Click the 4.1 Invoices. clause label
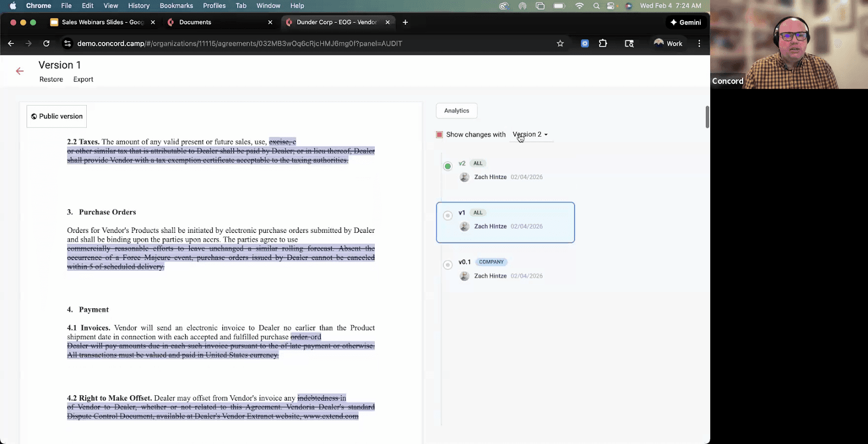 [x=88, y=328]
